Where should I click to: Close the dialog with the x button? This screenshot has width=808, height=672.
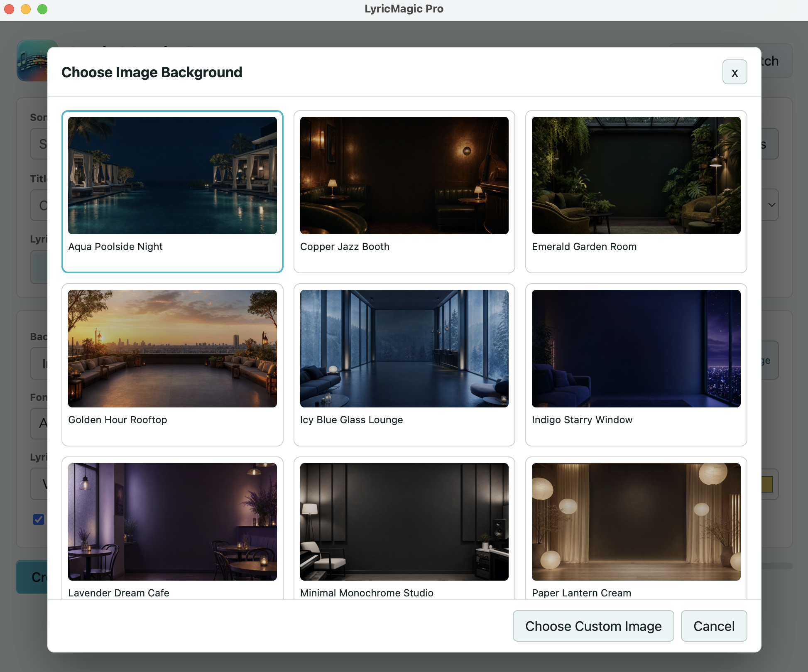[735, 72]
